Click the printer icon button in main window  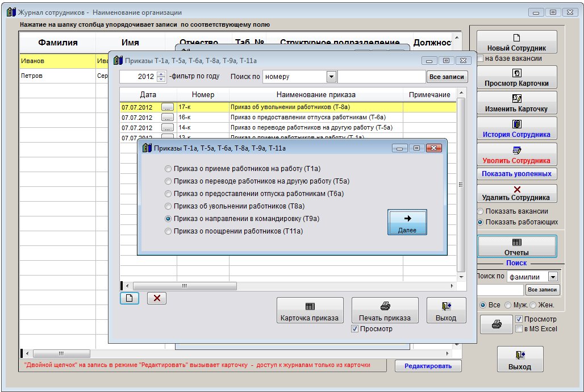pos(497,324)
